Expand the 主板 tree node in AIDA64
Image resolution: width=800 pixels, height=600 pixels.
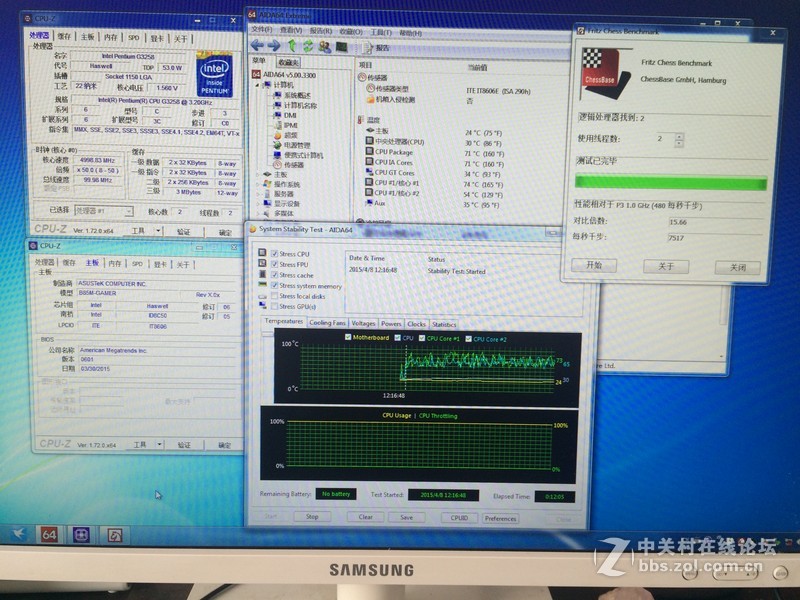257,174
